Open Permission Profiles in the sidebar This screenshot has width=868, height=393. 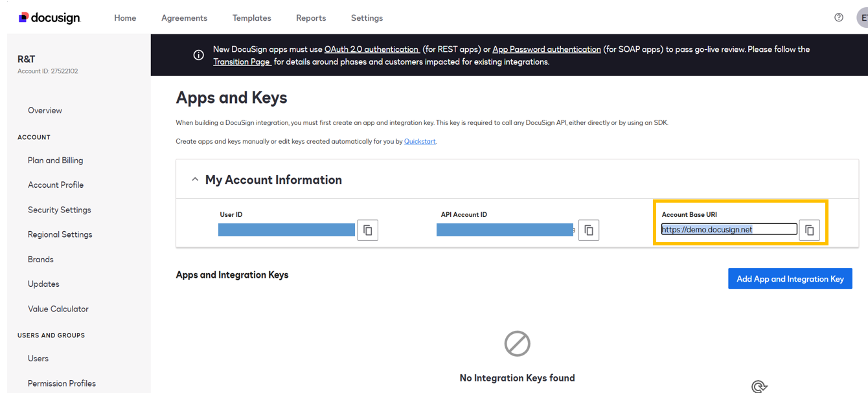tap(62, 383)
